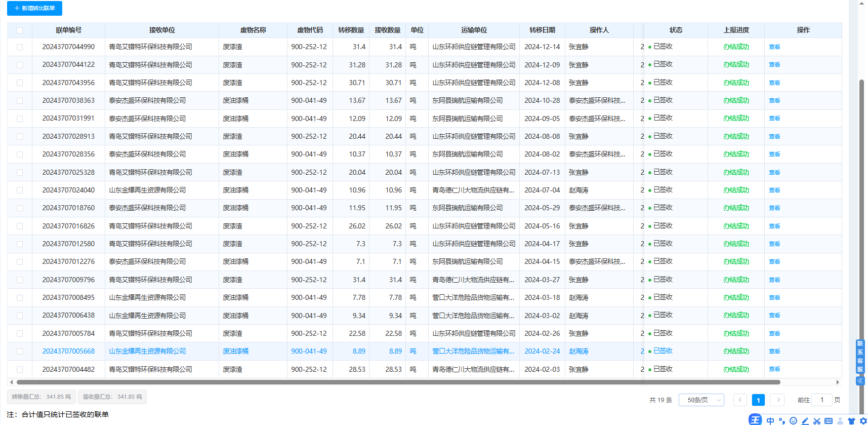Click the 新增转出联单 button
Screen dimensions: 868x425
[x=34, y=8]
